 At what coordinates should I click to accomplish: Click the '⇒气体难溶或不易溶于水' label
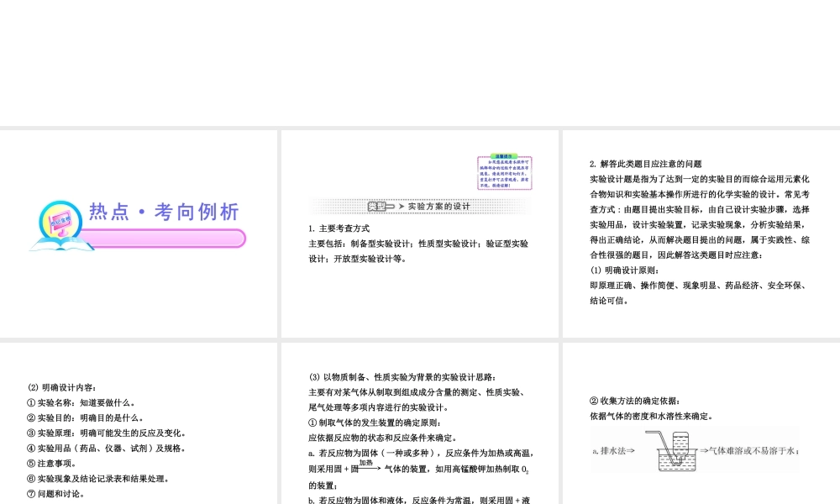749,451
